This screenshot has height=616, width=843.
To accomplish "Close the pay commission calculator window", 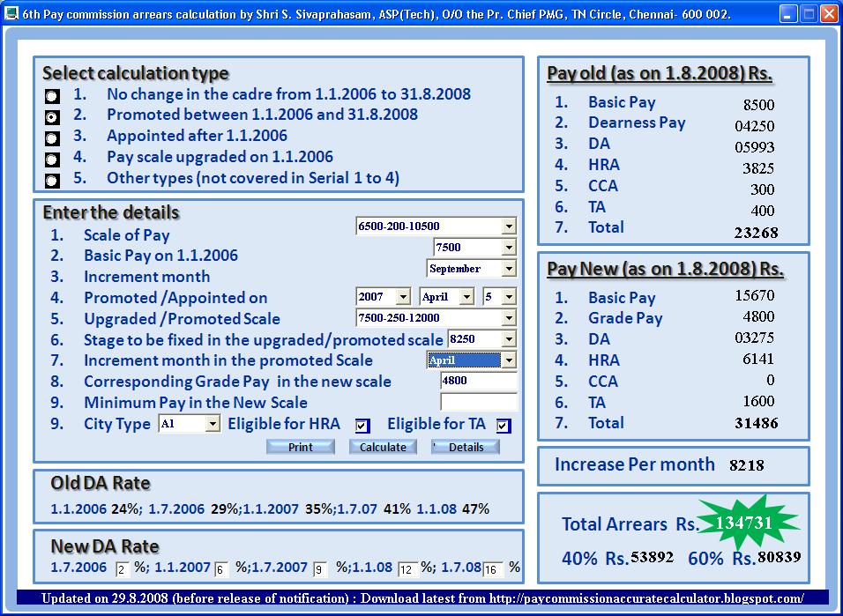I will point(829,14).
